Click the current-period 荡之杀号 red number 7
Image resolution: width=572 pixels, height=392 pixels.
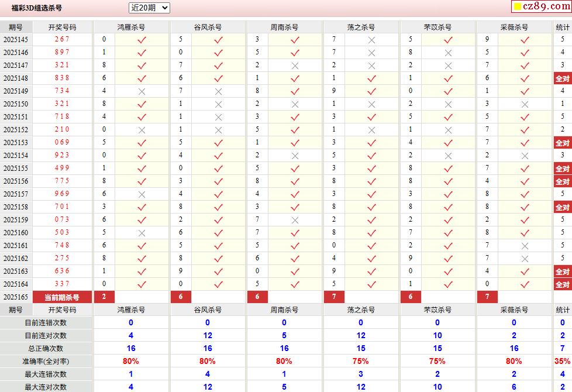334,297
